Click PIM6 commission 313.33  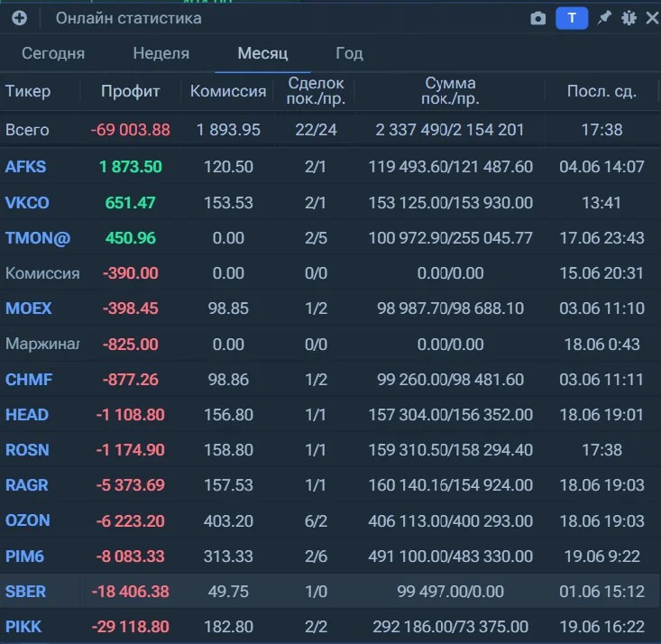click(228, 557)
